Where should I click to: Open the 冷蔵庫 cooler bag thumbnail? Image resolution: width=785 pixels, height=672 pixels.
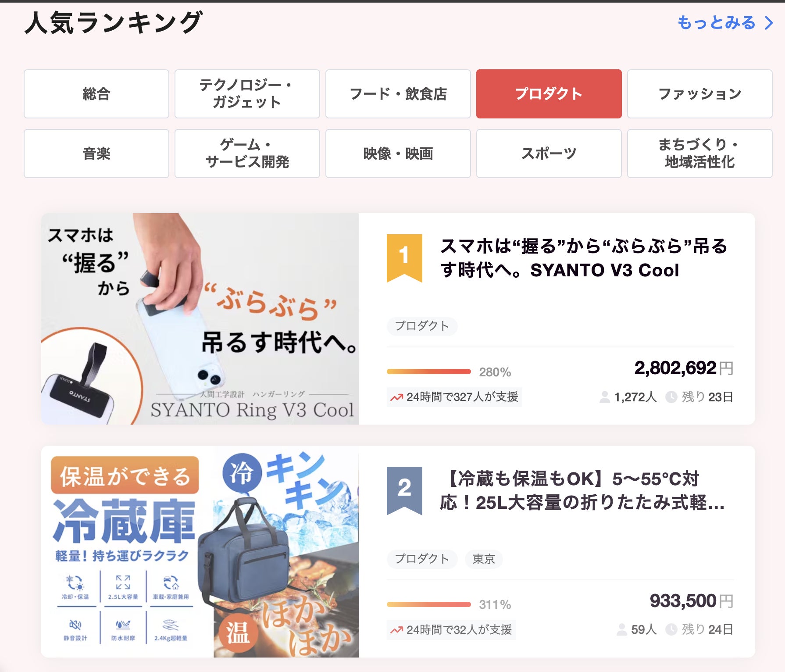200,551
